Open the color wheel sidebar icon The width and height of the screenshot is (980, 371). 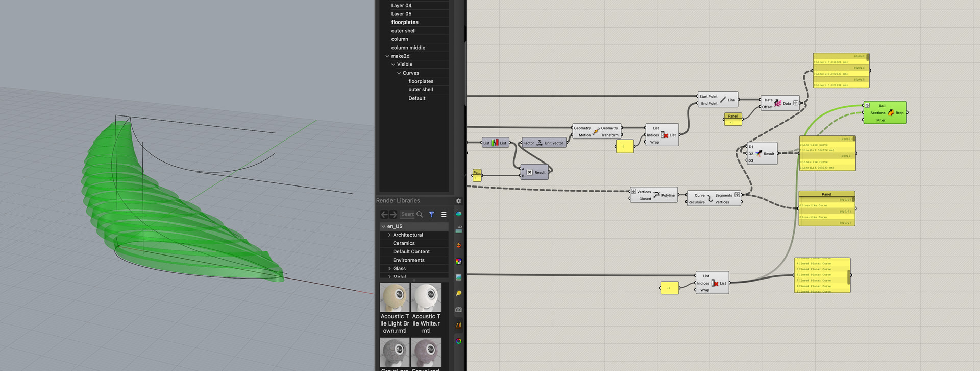pyautogui.click(x=458, y=341)
